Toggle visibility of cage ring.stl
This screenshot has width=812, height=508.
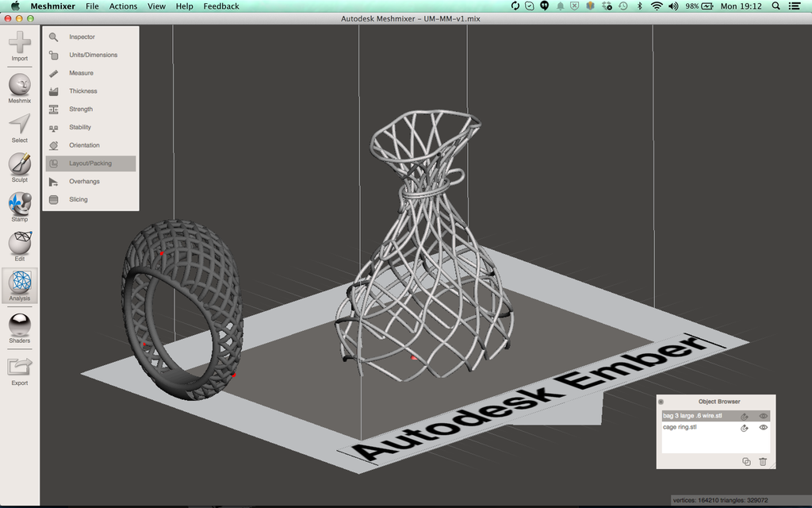click(x=764, y=427)
